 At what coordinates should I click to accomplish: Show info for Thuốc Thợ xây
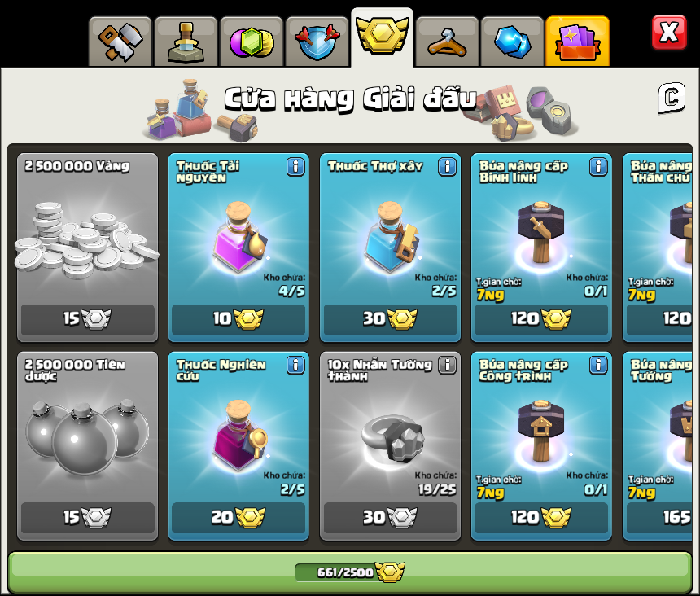pyautogui.click(x=448, y=167)
